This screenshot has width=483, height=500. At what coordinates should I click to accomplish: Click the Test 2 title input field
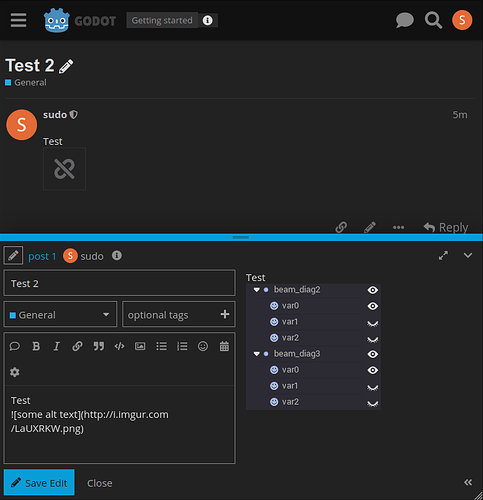(x=119, y=283)
